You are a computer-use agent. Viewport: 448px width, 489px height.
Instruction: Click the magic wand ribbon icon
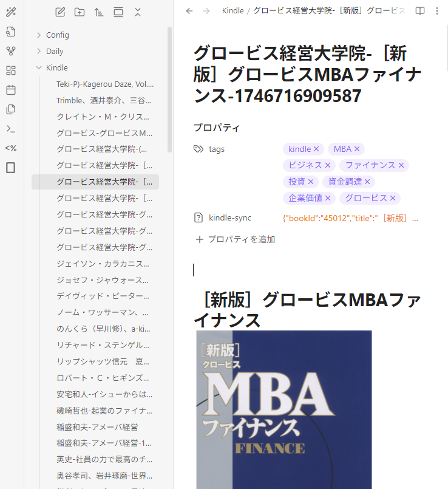[11, 12]
